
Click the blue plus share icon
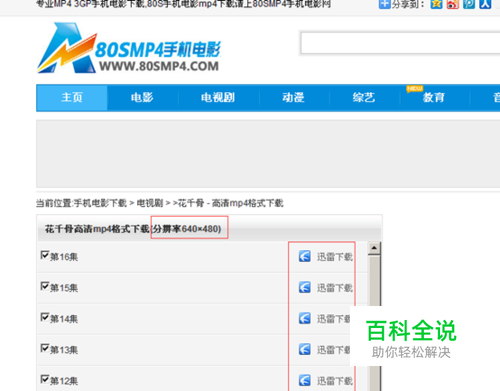point(384,4)
